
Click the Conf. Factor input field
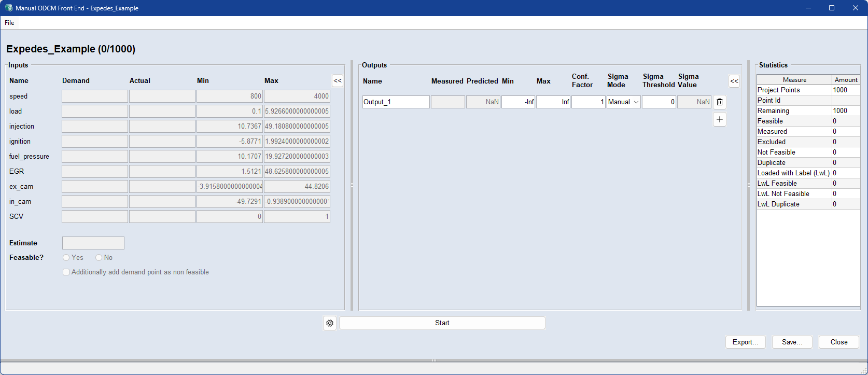pos(588,102)
